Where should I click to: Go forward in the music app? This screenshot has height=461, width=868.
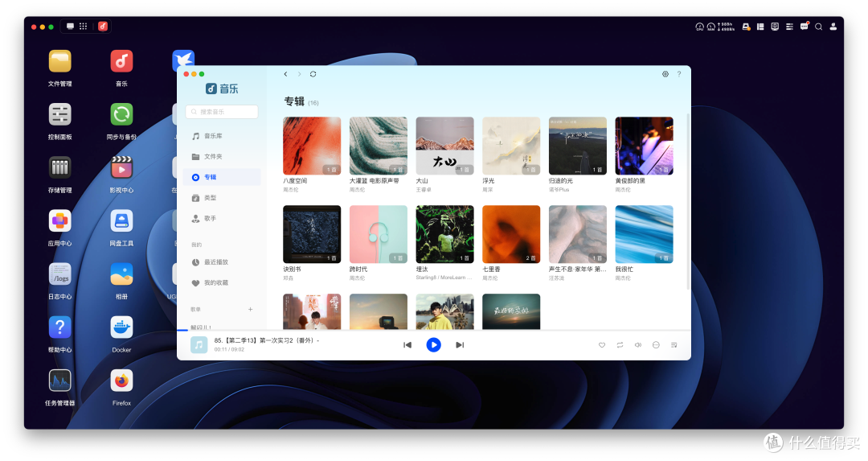(x=300, y=74)
